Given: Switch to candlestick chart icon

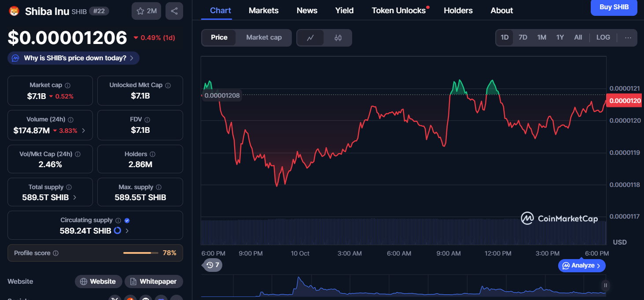Looking at the screenshot, I should pos(338,38).
